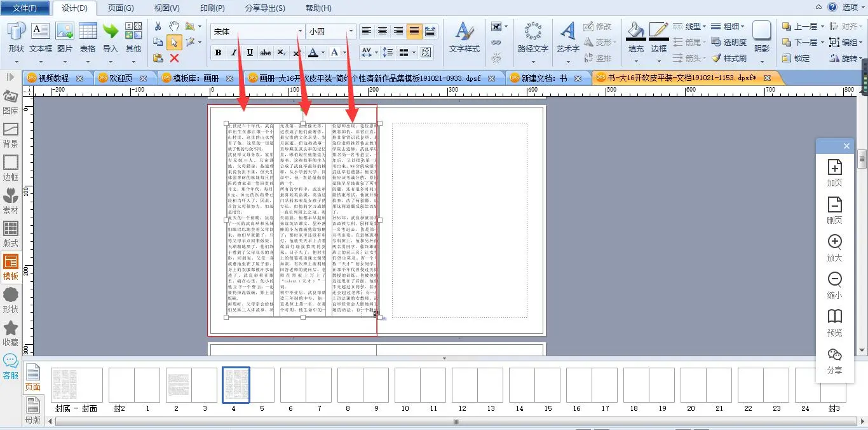Select center text alignment

(x=383, y=31)
